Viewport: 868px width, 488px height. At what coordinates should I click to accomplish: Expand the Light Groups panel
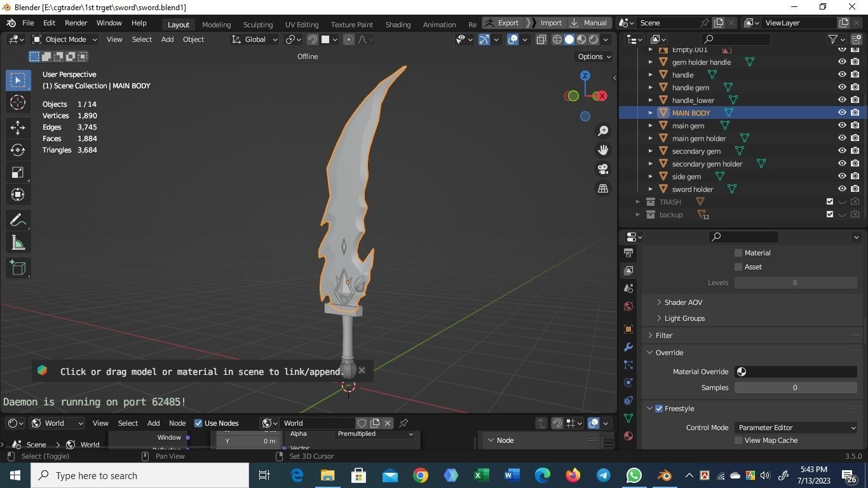pyautogui.click(x=659, y=318)
